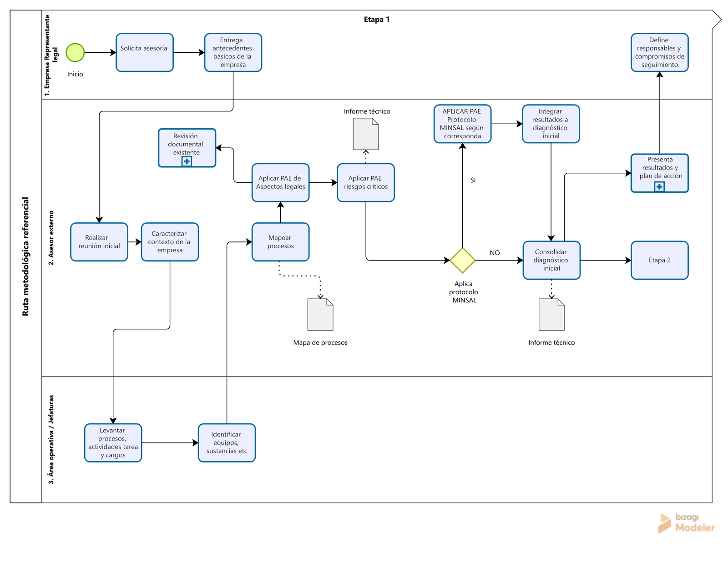Select the Entrega antecedentes básicos task
Screen dimensions: 728x578
[233, 52]
